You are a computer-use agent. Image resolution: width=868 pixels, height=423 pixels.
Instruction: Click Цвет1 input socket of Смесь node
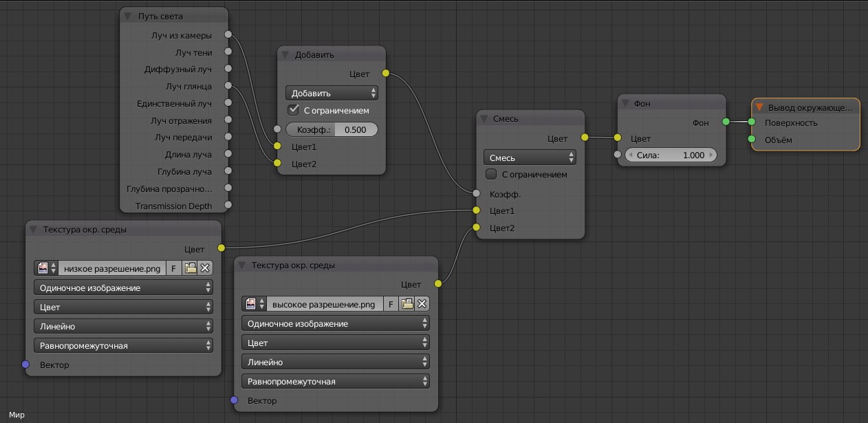tap(476, 210)
